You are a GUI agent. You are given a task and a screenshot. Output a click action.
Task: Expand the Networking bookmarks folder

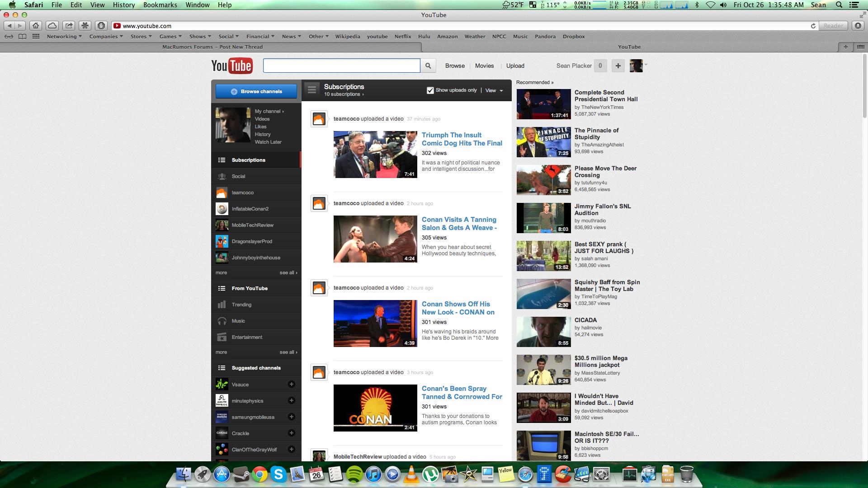tap(64, 37)
